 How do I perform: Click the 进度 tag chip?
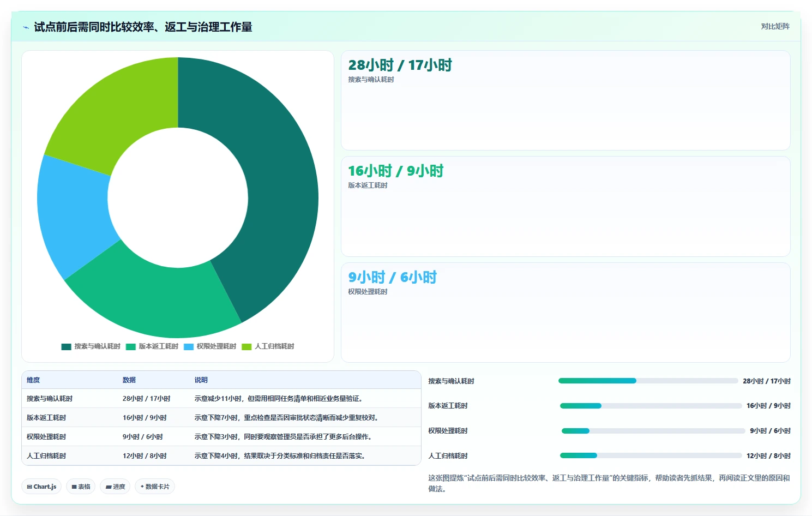point(115,487)
